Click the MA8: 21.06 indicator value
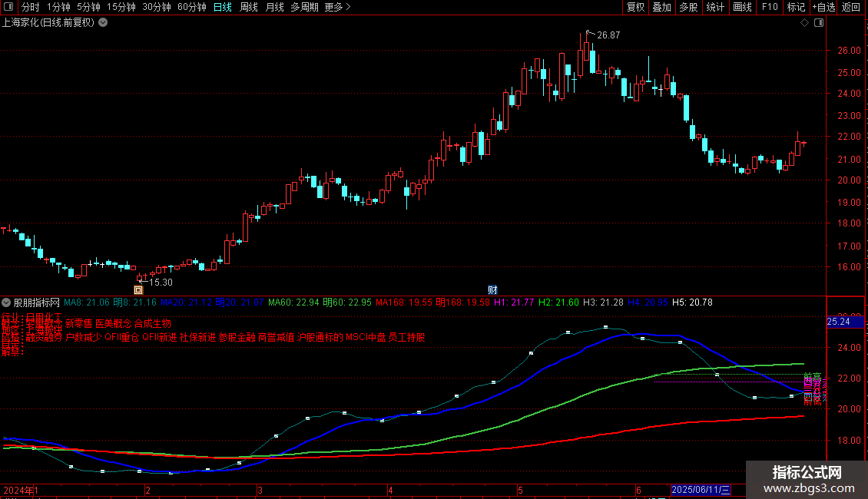 pyautogui.click(x=87, y=302)
